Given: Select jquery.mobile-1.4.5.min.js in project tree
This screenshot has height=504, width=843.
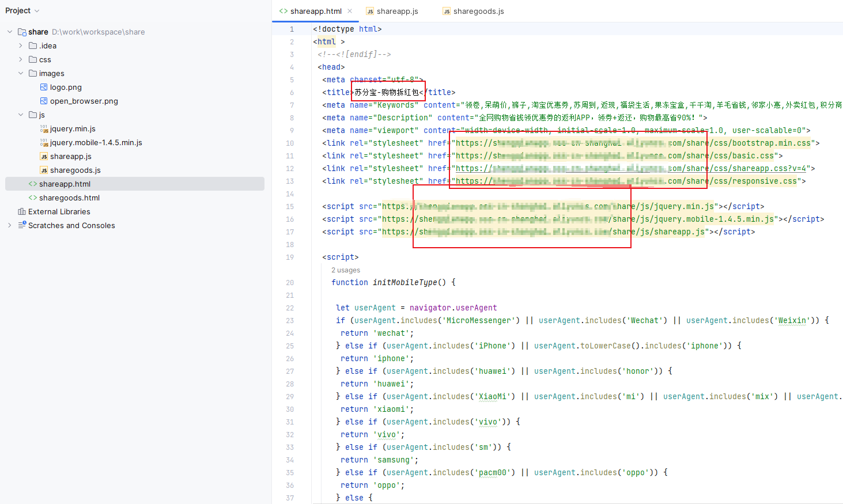Looking at the screenshot, I should pos(96,143).
